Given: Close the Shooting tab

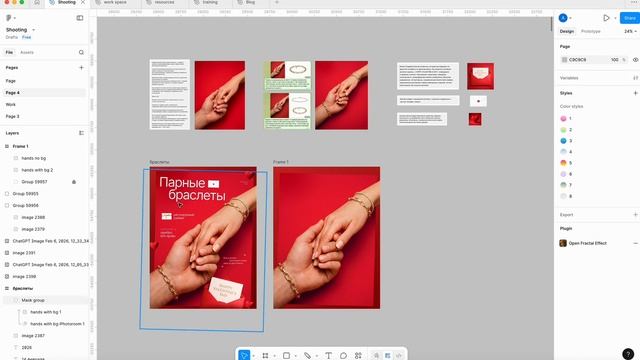Looking at the screenshot, I should coord(83,2).
